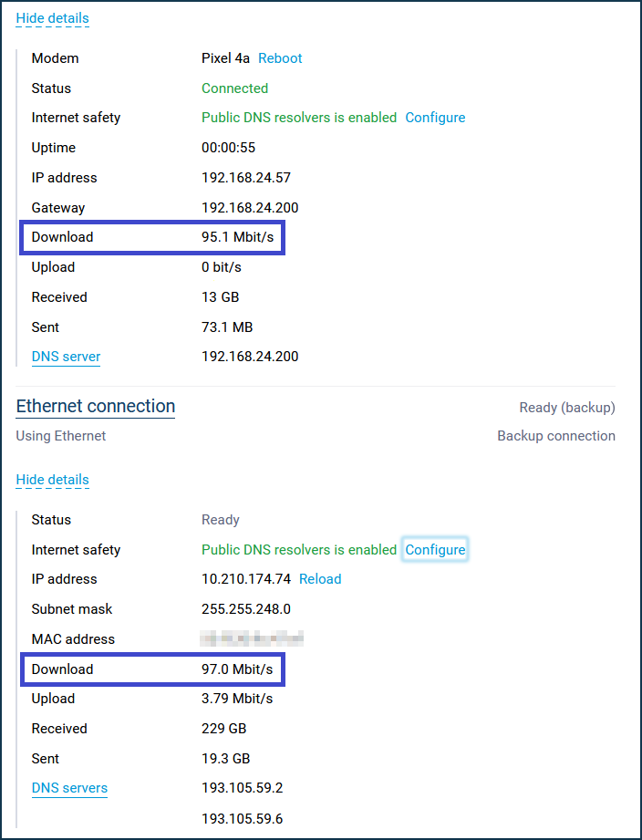Reboot the Pixel 4a modem
The height and width of the screenshot is (840, 642).
point(280,58)
